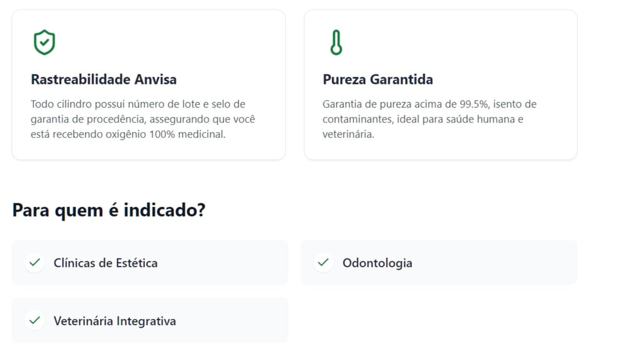Choose the Clínicas de Estética label

(106, 263)
